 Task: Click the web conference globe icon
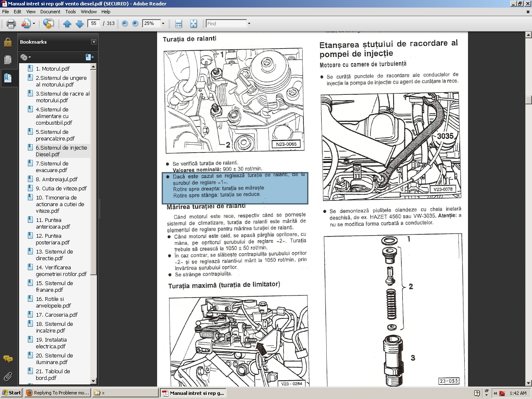click(x=48, y=24)
